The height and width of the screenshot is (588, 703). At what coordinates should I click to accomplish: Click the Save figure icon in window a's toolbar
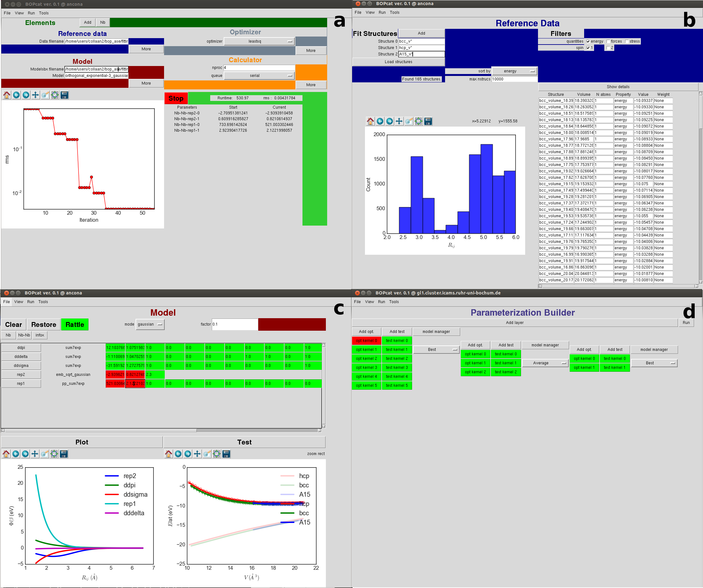(64, 95)
